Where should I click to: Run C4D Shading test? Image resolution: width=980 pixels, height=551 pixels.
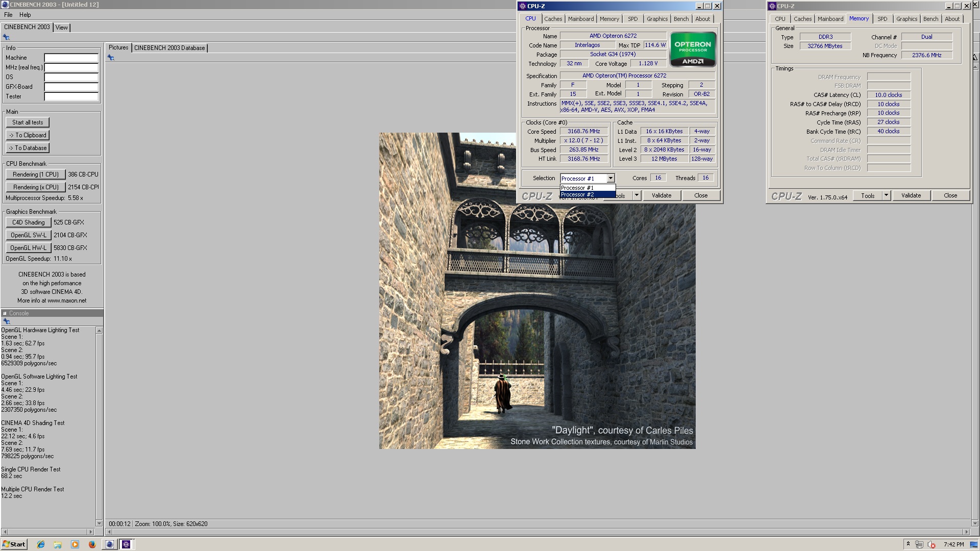29,222
